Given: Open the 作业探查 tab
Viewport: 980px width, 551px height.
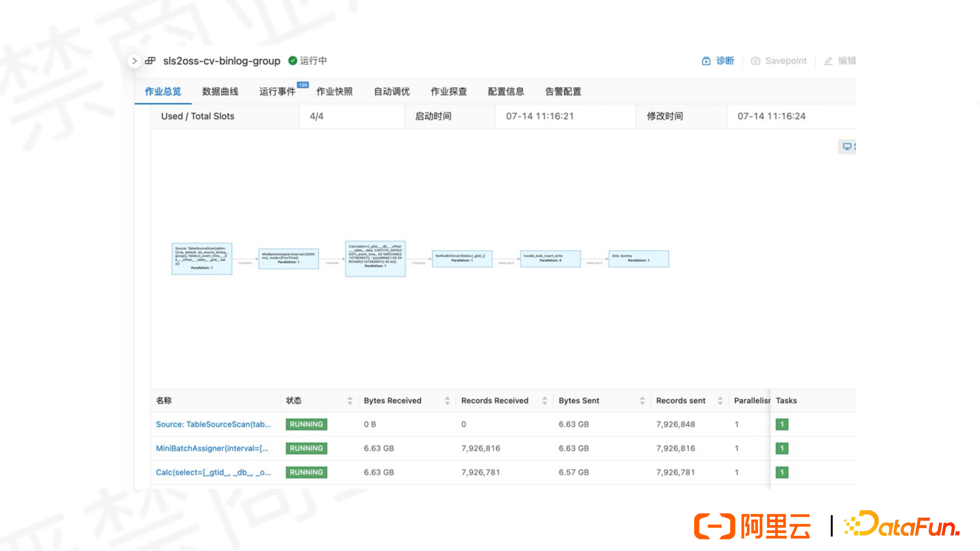Looking at the screenshot, I should point(449,92).
